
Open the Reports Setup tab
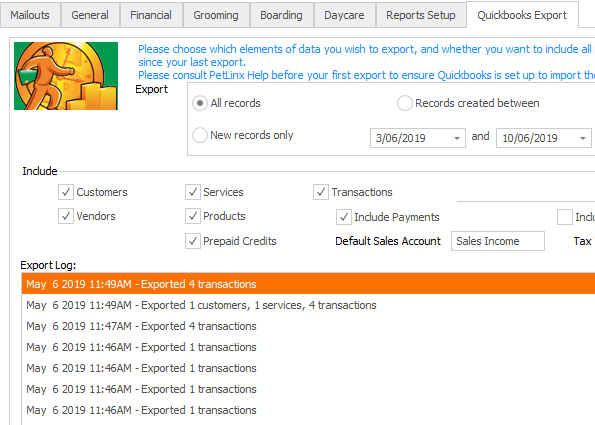[420, 15]
